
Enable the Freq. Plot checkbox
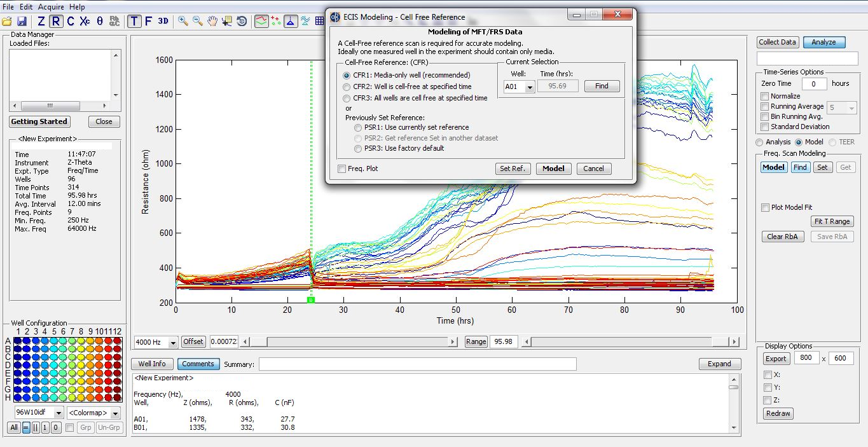tap(342, 168)
